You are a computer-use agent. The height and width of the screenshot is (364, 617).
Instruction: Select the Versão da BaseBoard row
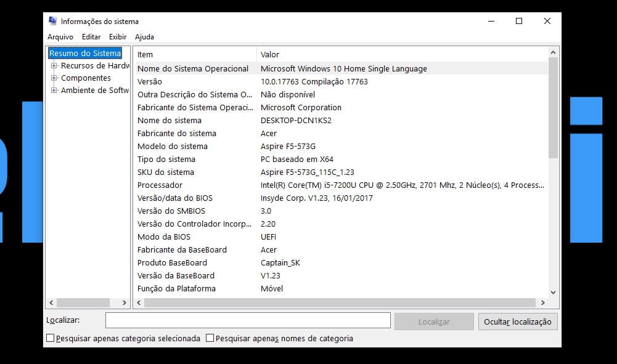[x=341, y=276]
